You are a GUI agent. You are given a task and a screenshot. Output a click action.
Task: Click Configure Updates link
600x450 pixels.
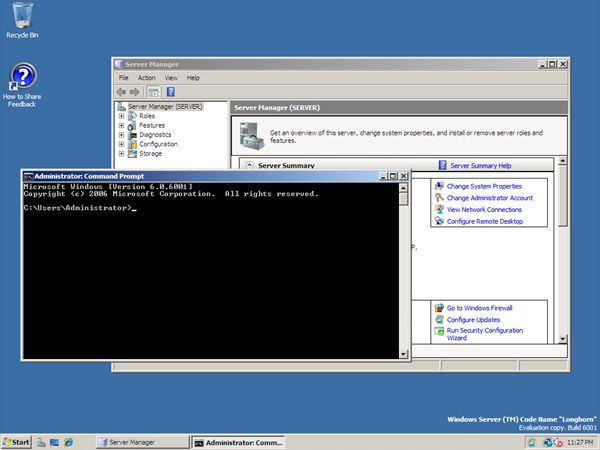[473, 320]
